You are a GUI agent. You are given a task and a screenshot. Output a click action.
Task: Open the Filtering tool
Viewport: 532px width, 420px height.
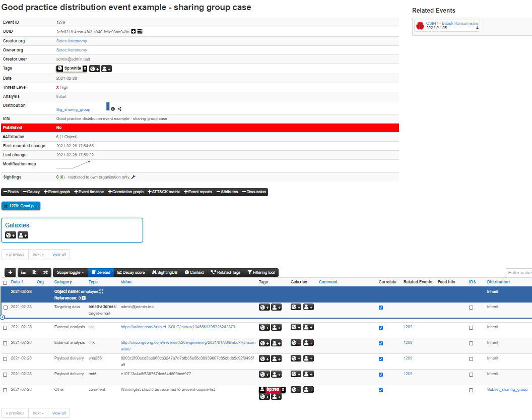[261, 272]
